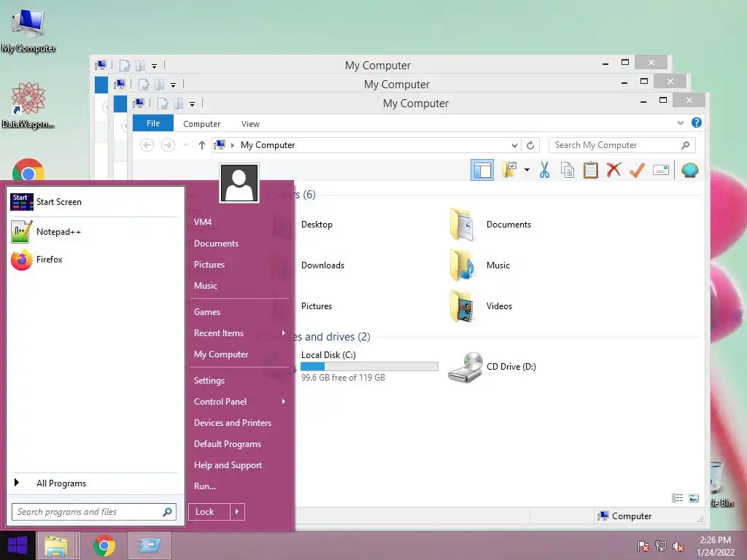Click the preview pane toggle icon

(x=482, y=170)
